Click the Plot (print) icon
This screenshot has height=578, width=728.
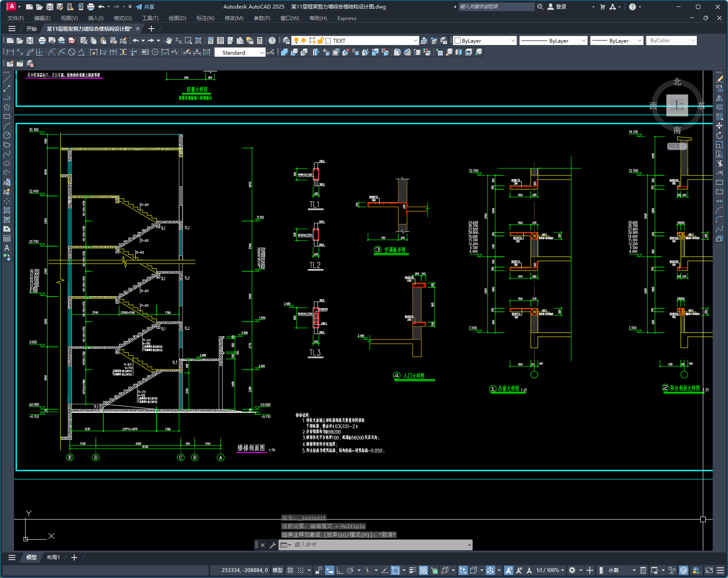point(42,41)
